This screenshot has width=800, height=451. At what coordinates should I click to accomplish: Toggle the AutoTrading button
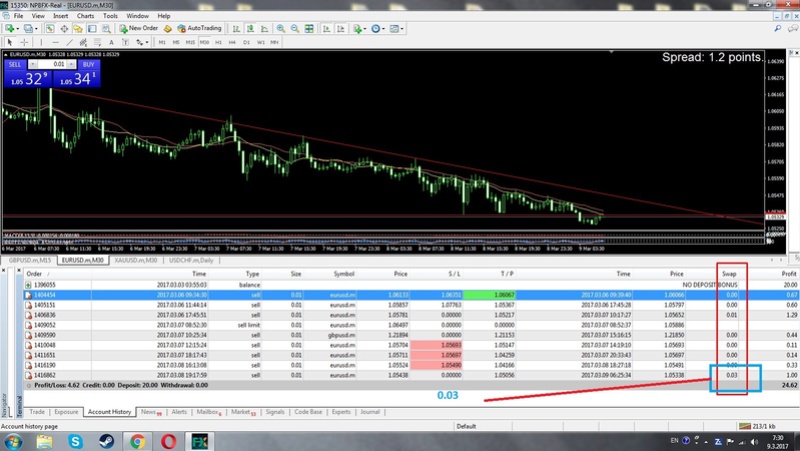199,29
